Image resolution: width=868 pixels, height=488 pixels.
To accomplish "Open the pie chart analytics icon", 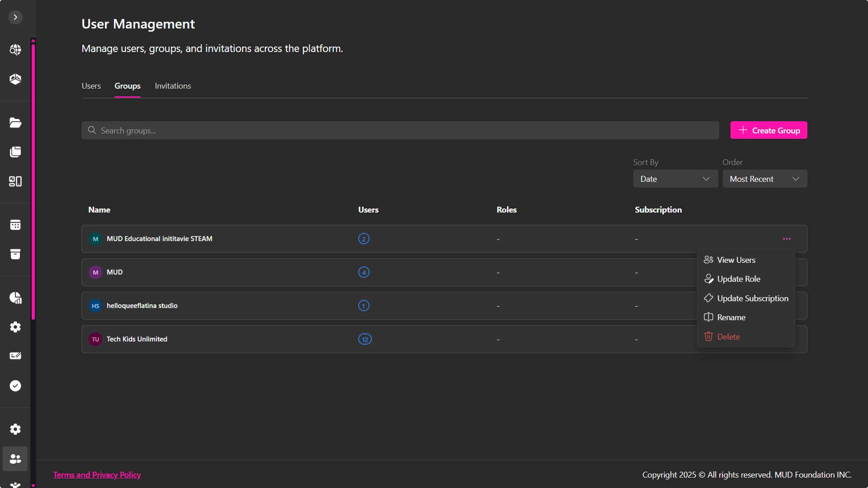I will (15, 298).
